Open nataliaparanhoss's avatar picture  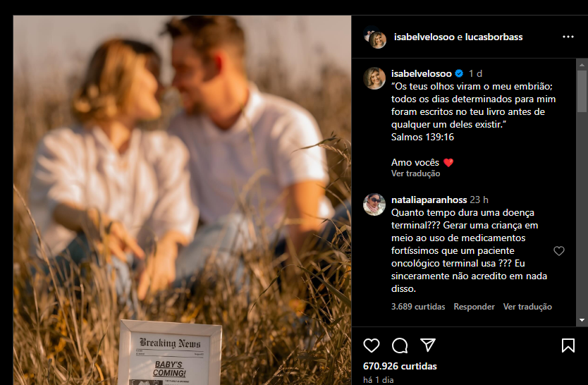[374, 204]
